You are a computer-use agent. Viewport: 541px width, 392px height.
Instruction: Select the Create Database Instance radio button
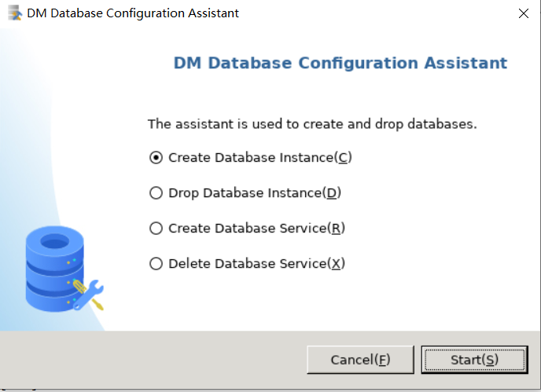tap(156, 158)
